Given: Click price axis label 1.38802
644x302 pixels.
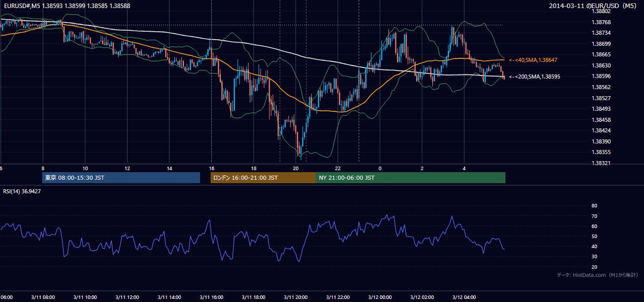Looking at the screenshot, I should 601,11.
